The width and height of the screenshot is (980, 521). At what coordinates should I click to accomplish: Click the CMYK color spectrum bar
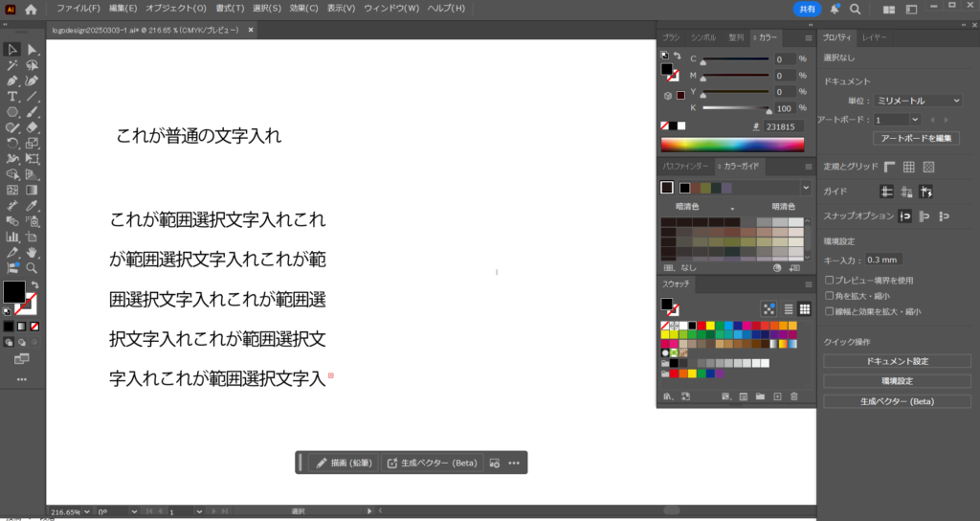732,145
